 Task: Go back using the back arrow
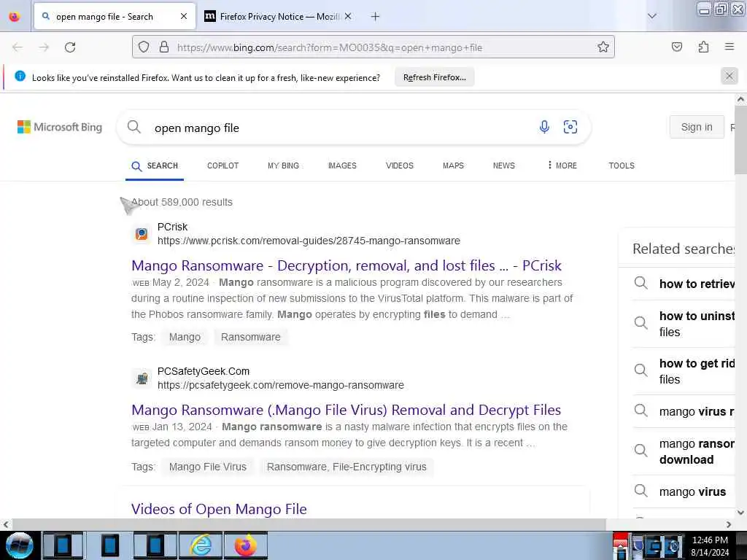tap(18, 47)
